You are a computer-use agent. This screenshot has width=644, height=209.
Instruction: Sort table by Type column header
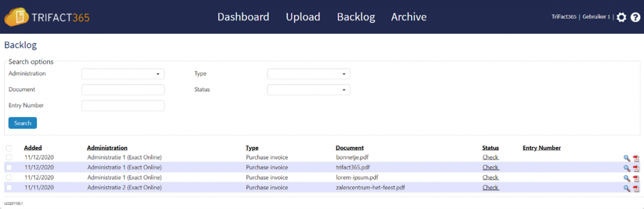click(x=252, y=148)
